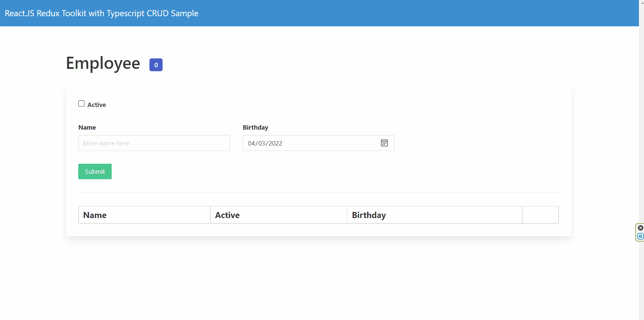Click the Active column header
This screenshot has height=320, width=644.
tap(279, 215)
